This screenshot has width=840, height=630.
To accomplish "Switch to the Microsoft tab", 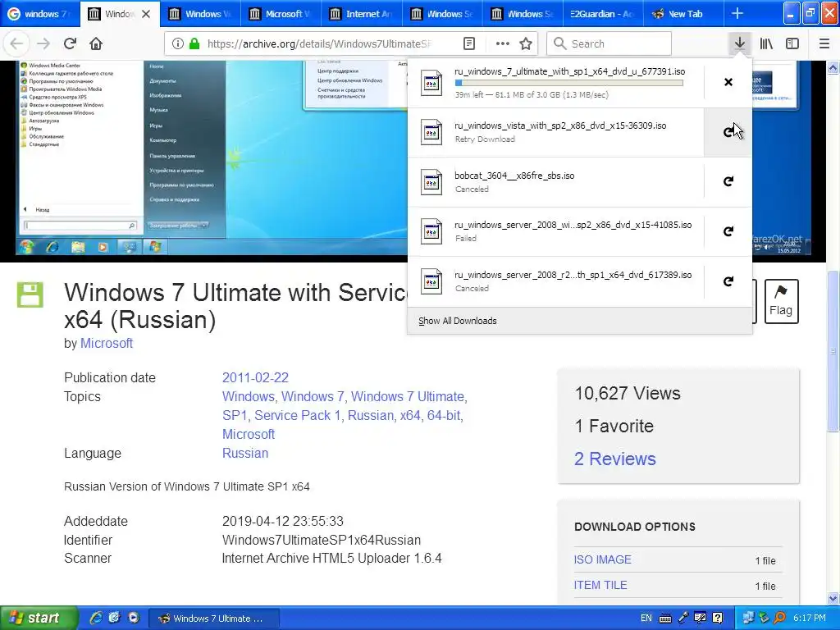I will tap(281, 14).
